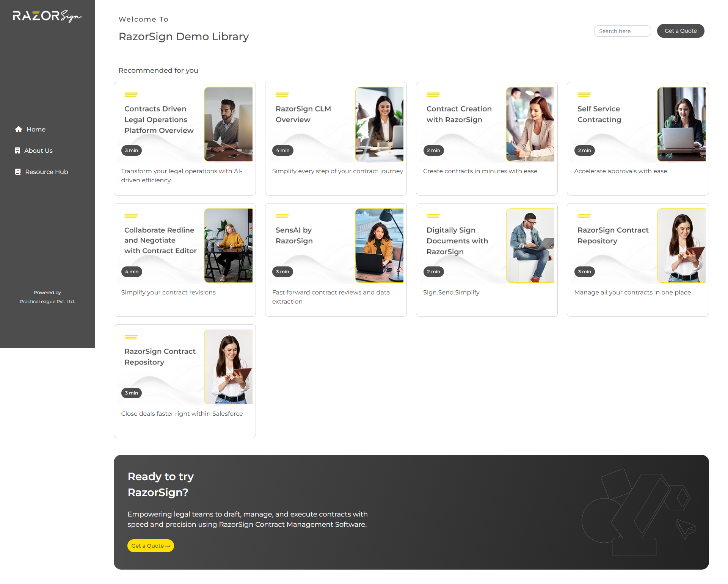Open the Collaborate Redline and Negotiate card title

[x=160, y=240]
